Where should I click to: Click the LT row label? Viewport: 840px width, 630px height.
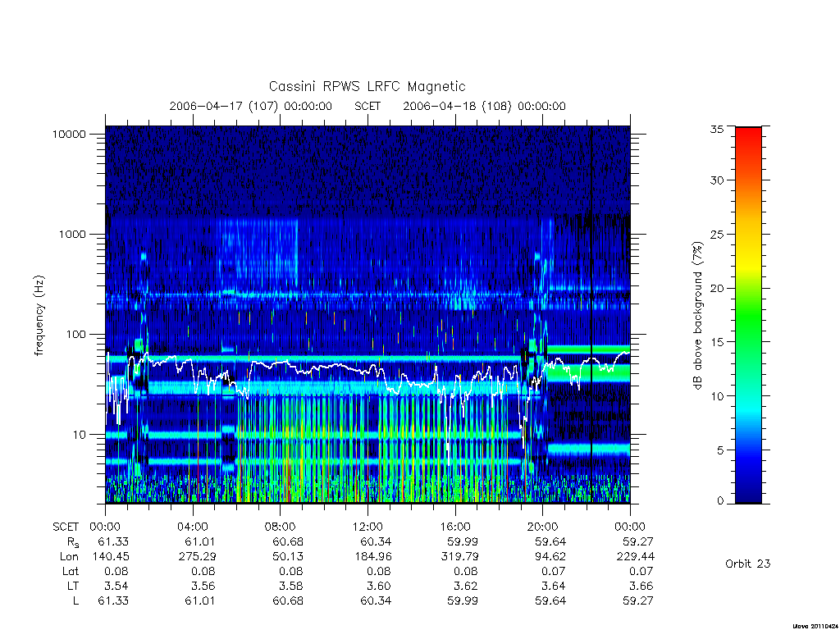pos(72,586)
